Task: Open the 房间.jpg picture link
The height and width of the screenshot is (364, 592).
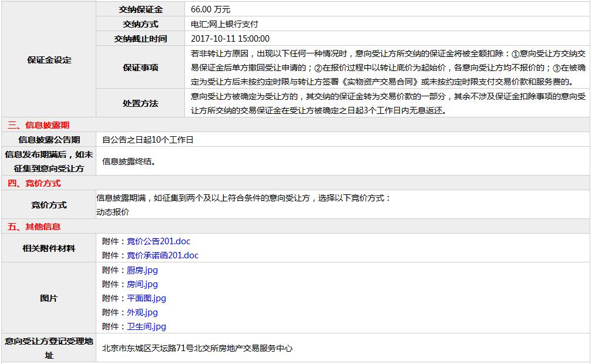Action: click(142, 284)
